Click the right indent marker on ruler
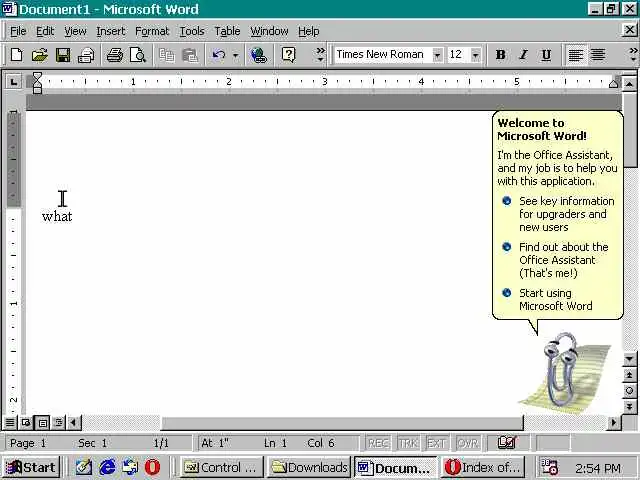 [x=613, y=84]
